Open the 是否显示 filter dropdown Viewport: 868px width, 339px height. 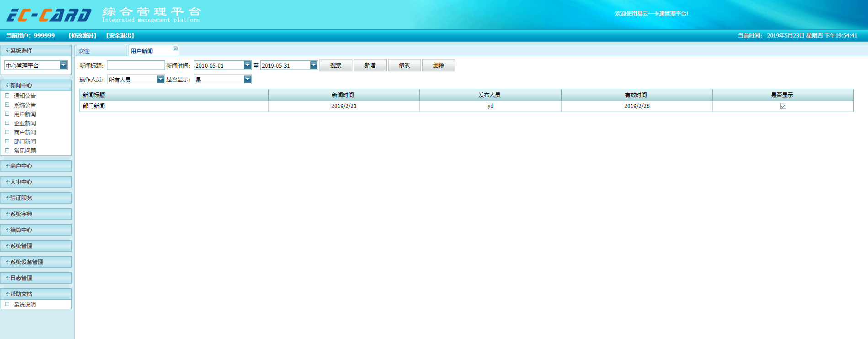tap(247, 80)
